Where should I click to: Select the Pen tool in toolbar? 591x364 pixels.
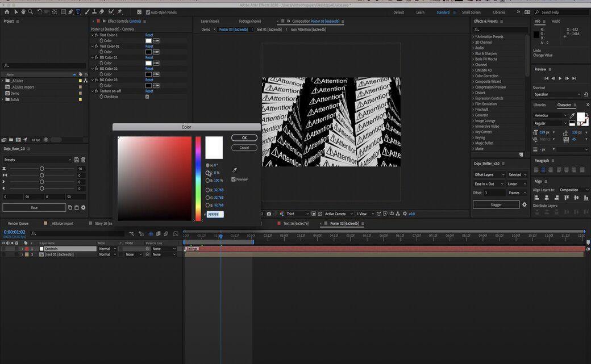(70, 12)
